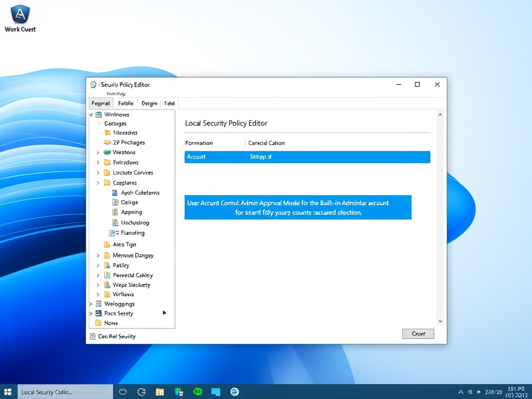This screenshot has width=532, height=399.
Task: Click the folder icon beside Conplares
Action: click(x=107, y=182)
